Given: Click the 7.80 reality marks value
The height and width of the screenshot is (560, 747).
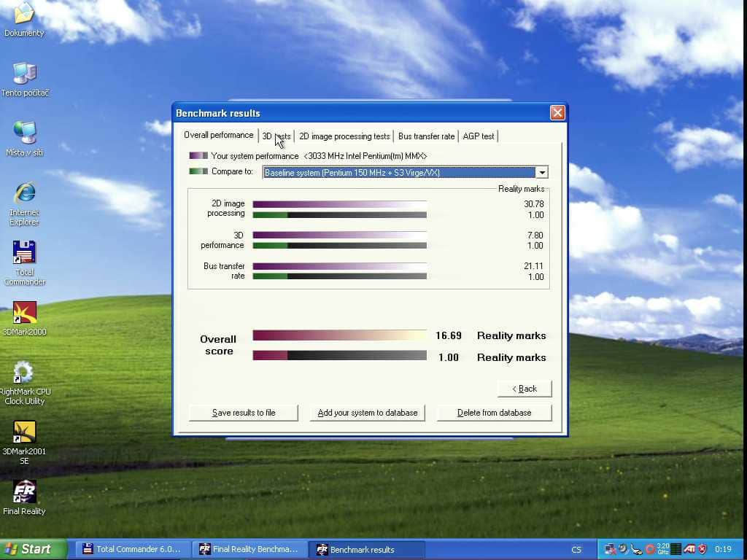Looking at the screenshot, I should pos(535,236).
